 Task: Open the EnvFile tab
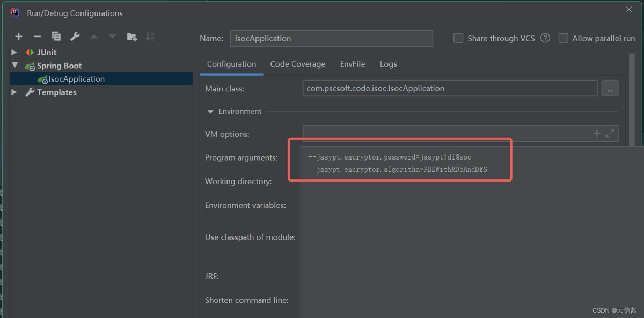(x=352, y=64)
